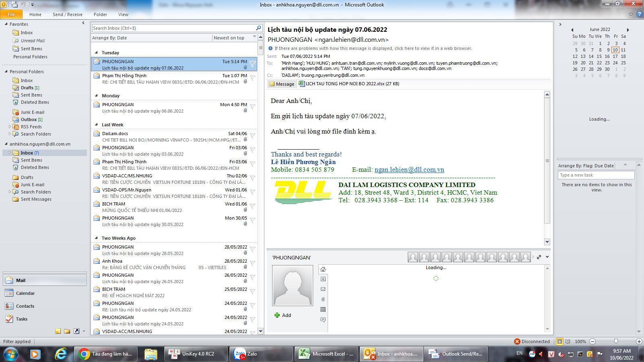Switch to Calendar in navigation pane
The height and width of the screenshot is (362, 644).
[x=45, y=293]
